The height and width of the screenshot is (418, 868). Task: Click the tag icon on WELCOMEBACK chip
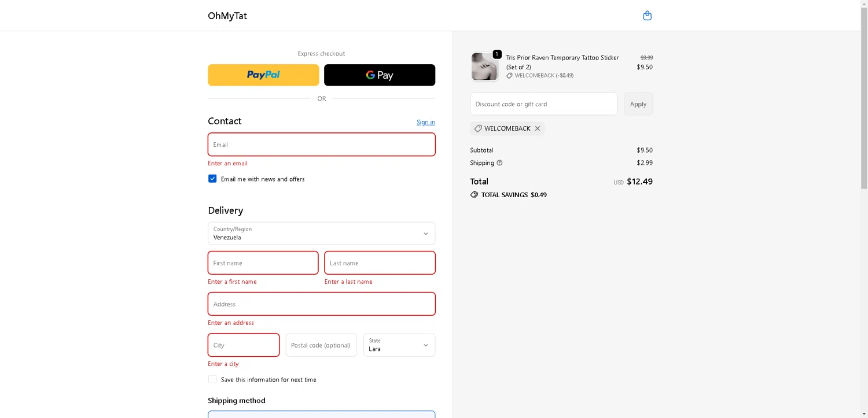point(478,128)
